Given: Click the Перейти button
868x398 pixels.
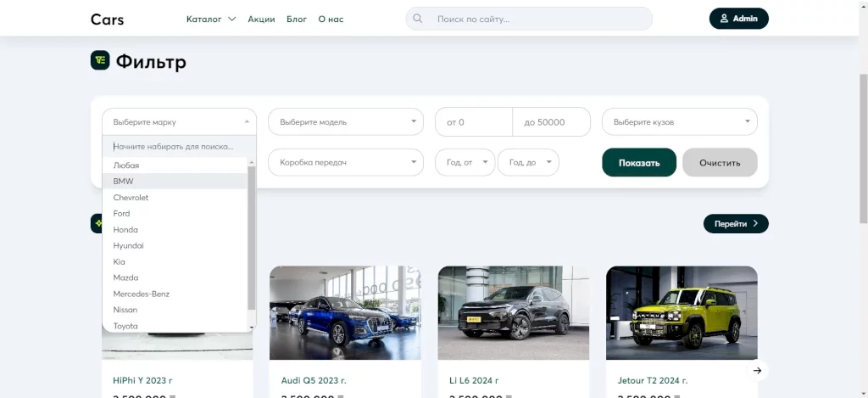Looking at the screenshot, I should [736, 223].
